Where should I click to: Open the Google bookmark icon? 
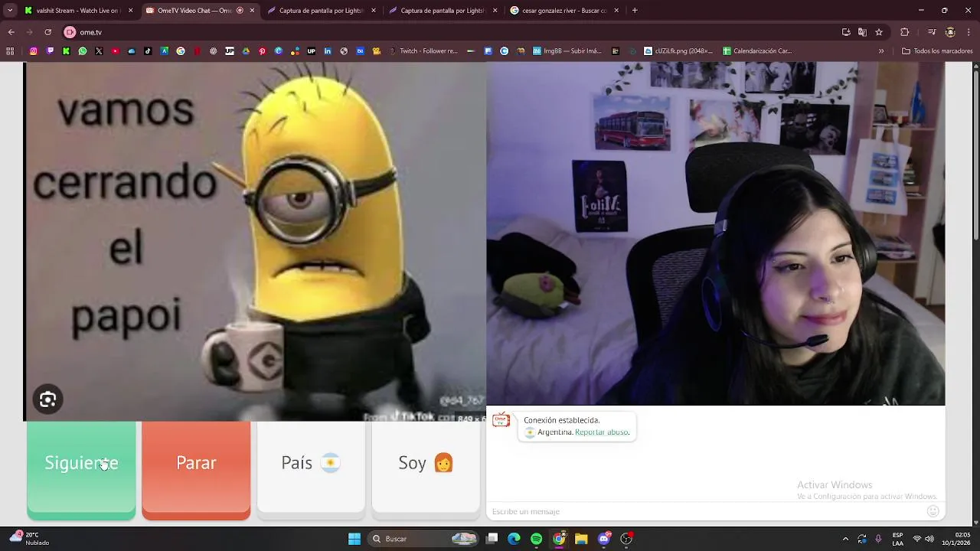(181, 51)
